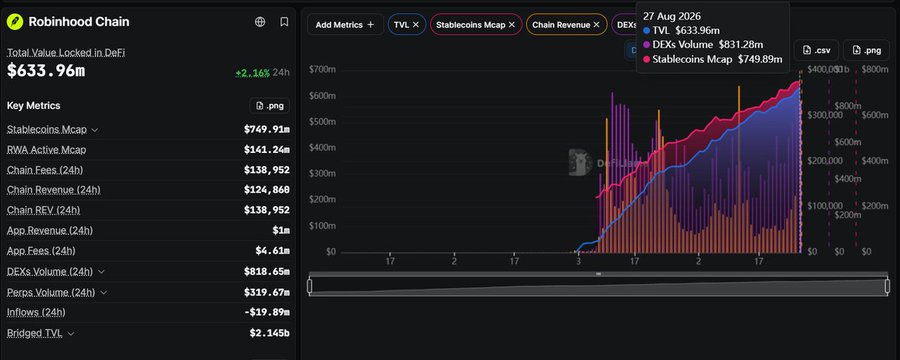The width and height of the screenshot is (900, 360).
Task: Click the $633.96m TVL headline value
Action: [x=46, y=71]
